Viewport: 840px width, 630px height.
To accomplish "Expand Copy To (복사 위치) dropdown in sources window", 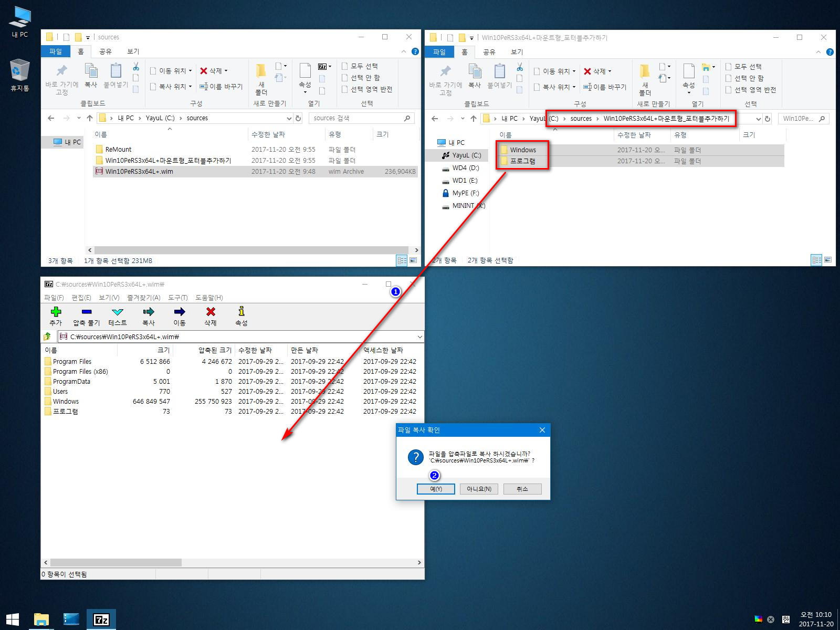I will pos(190,87).
